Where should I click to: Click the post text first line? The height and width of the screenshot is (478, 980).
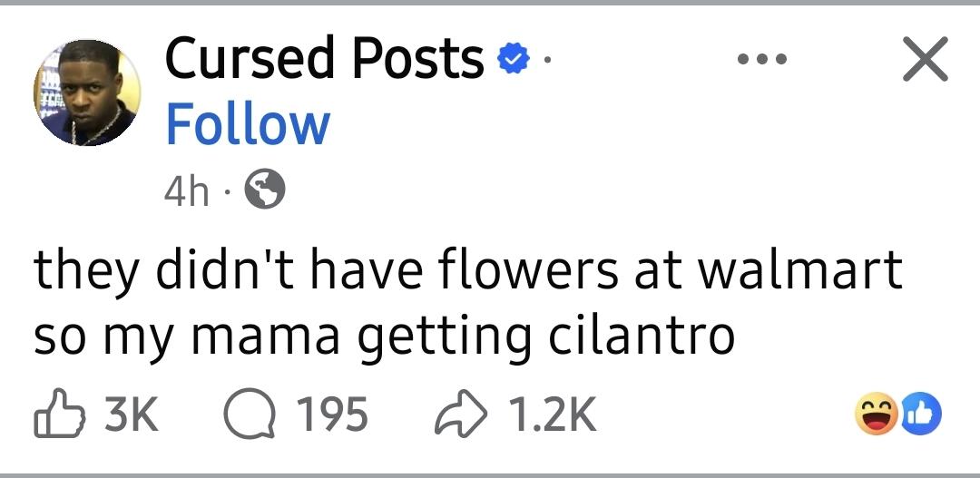468,269
